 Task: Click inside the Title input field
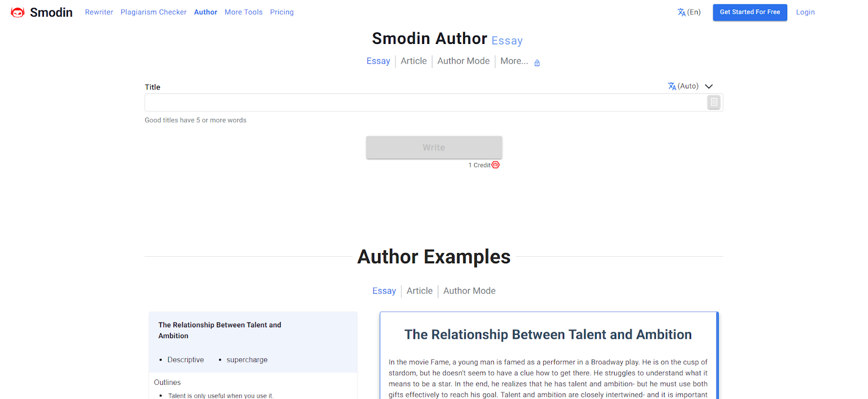pos(425,103)
